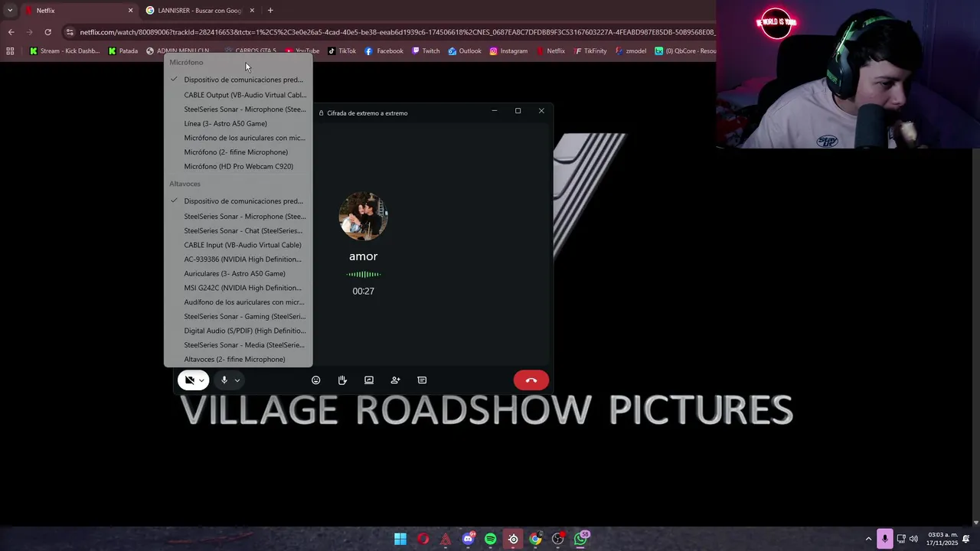Screen dimensions: 980x551
Task: Start screen sharing in the call
Action: (x=369, y=380)
